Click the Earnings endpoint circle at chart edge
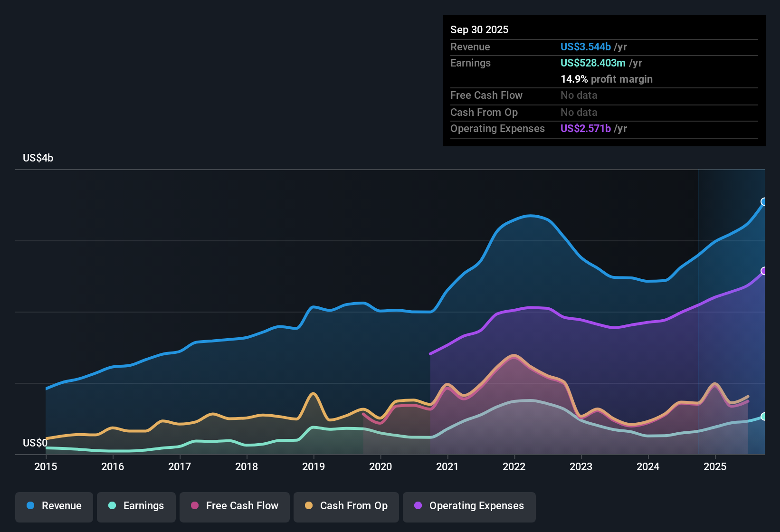The width and height of the screenshot is (780, 532). (x=763, y=417)
